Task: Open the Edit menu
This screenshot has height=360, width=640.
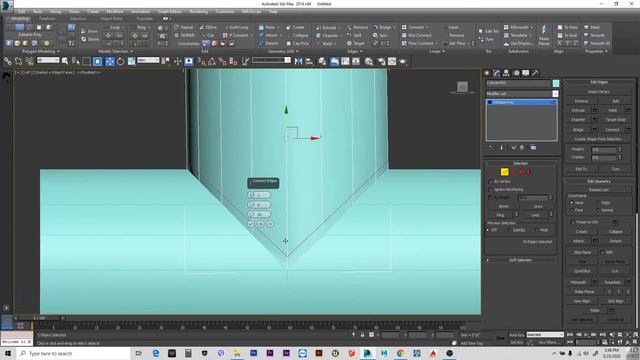Action: (x=22, y=12)
